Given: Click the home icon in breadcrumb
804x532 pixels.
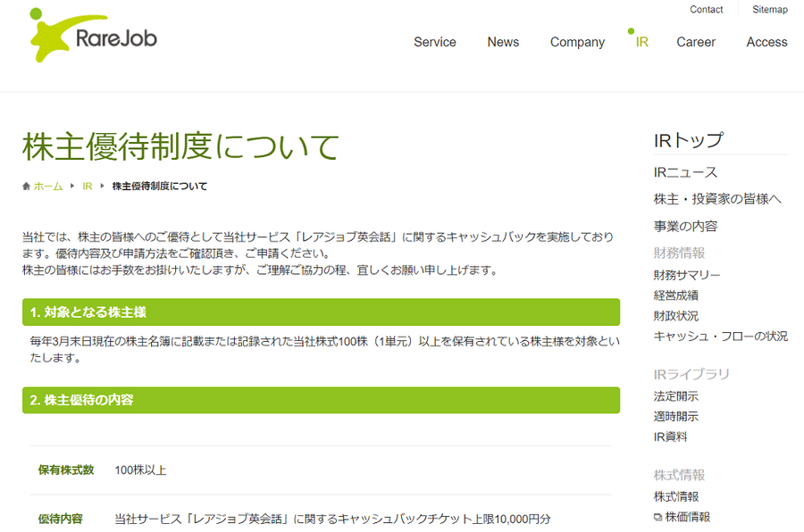Looking at the screenshot, I should [x=26, y=186].
